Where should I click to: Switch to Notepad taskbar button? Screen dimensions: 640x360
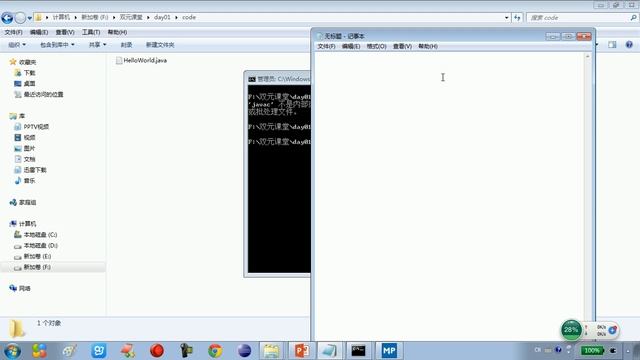pyautogui.click(x=330, y=351)
